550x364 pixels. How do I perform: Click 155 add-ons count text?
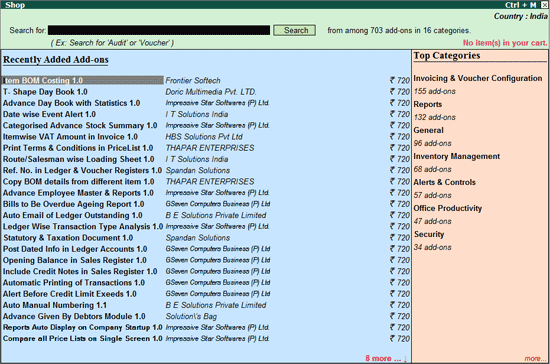435,91
